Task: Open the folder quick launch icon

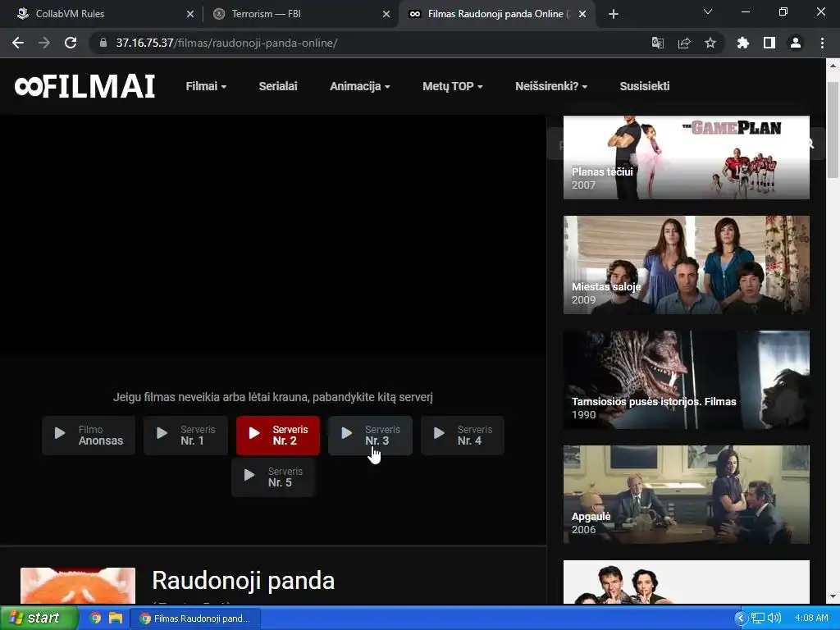Action: (116, 619)
